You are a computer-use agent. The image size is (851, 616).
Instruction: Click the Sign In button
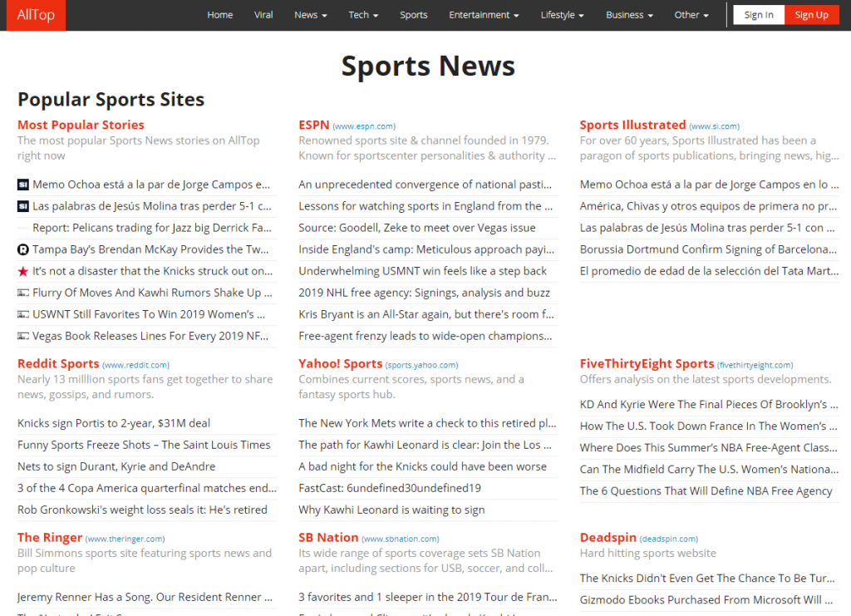point(759,15)
